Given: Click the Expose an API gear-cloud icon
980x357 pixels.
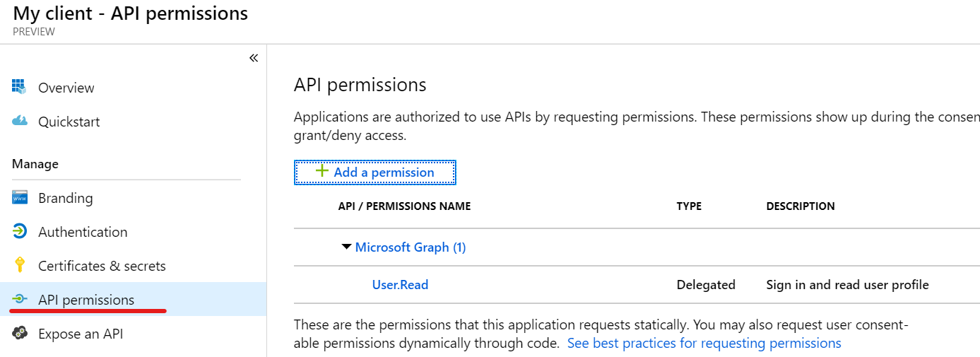Looking at the screenshot, I should [x=20, y=333].
